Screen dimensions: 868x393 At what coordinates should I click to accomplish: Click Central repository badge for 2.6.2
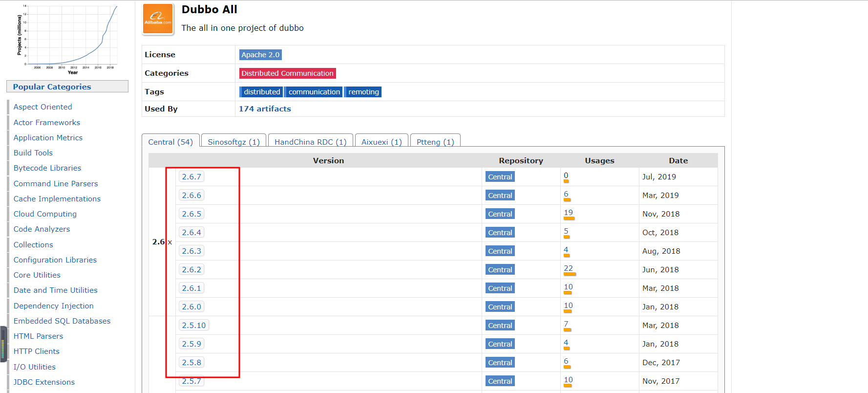click(x=500, y=270)
